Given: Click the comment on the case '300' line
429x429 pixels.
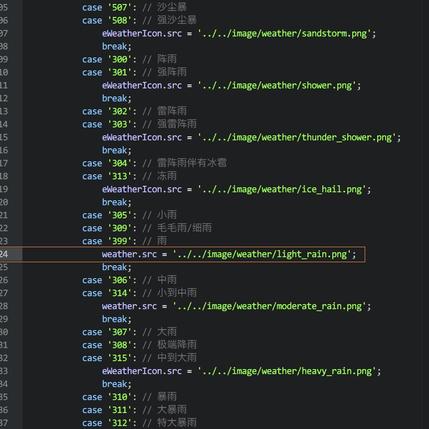Looking at the screenshot, I should [x=159, y=59].
